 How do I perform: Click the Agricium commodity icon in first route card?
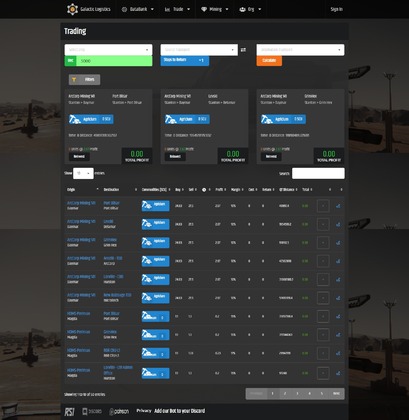[75, 119]
